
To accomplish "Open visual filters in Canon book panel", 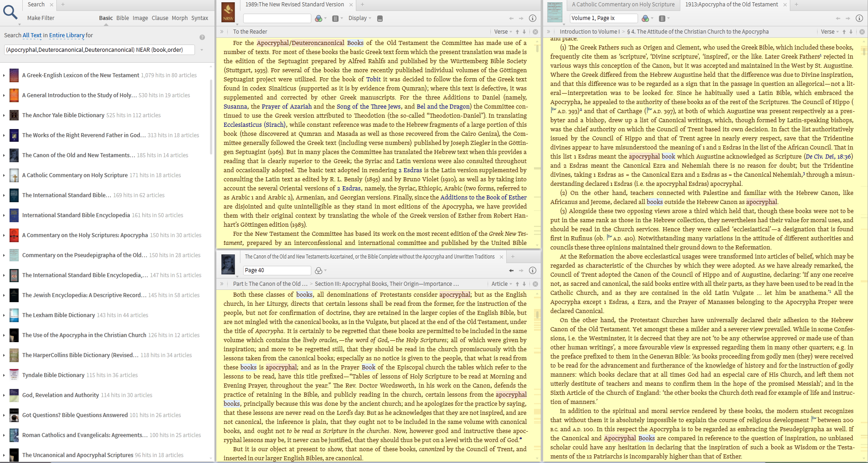I will click(x=319, y=270).
